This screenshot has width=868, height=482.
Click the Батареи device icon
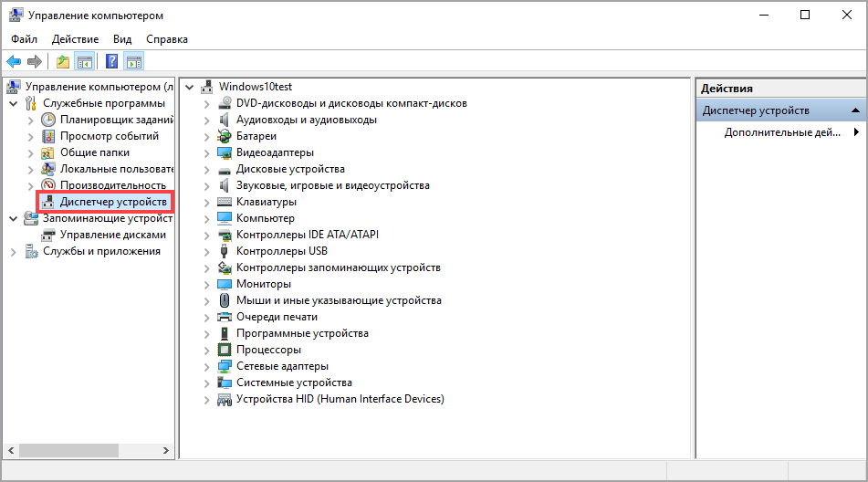225,136
